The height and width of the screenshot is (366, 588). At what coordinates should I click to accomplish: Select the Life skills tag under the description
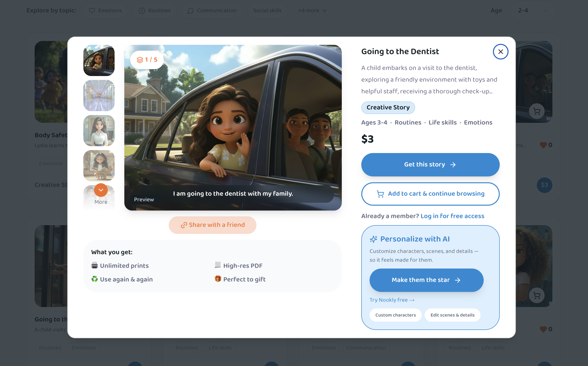pos(442,123)
